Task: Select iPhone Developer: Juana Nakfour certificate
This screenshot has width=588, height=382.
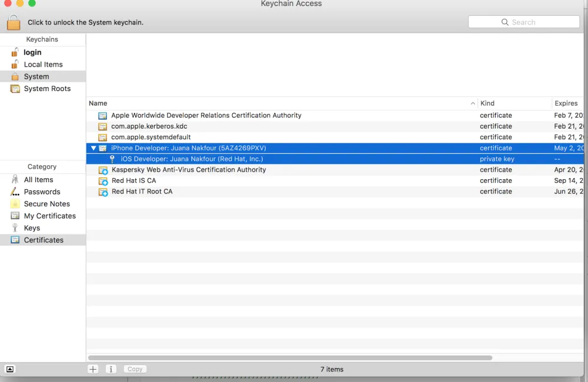Action: pyautogui.click(x=335, y=148)
